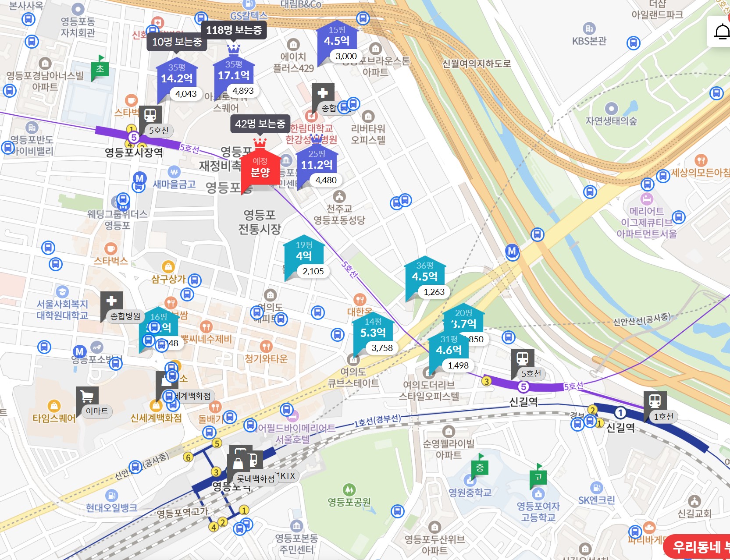Image resolution: width=730 pixels, height=560 pixels.
Task: Click the 영등포본동 주민센터 label
Action: coord(296,543)
